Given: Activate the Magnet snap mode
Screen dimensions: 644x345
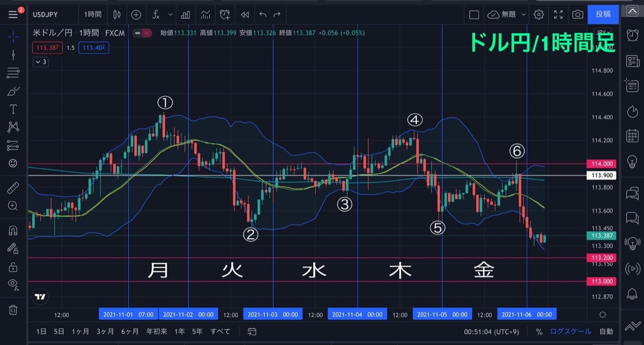Looking at the screenshot, I should (13, 231).
